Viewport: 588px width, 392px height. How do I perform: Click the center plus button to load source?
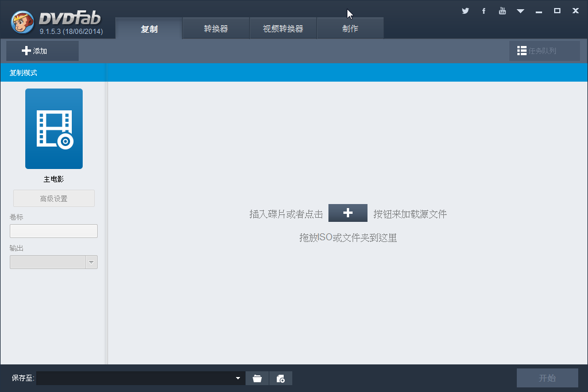(347, 213)
